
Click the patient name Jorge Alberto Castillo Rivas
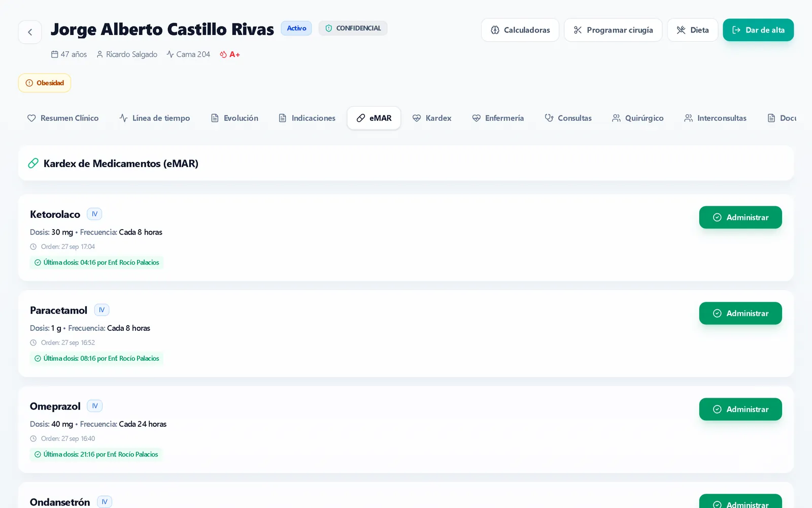point(162,29)
